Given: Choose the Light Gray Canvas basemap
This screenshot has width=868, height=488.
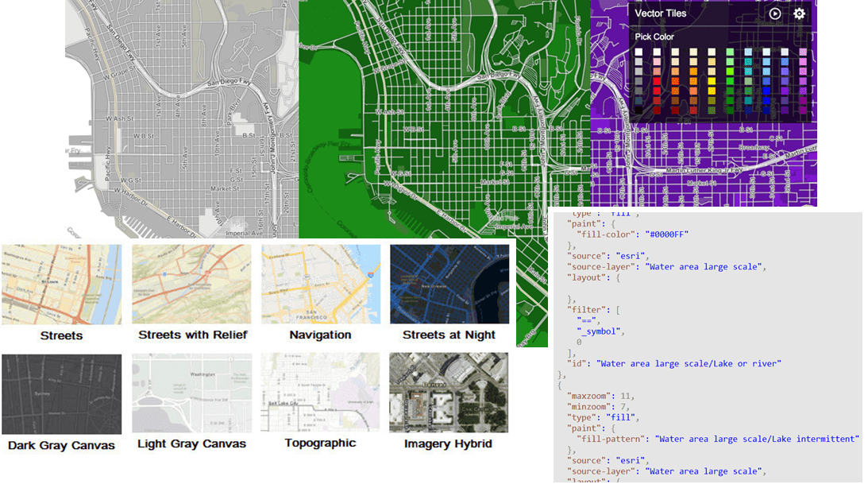Looking at the screenshot, I should (x=191, y=391).
